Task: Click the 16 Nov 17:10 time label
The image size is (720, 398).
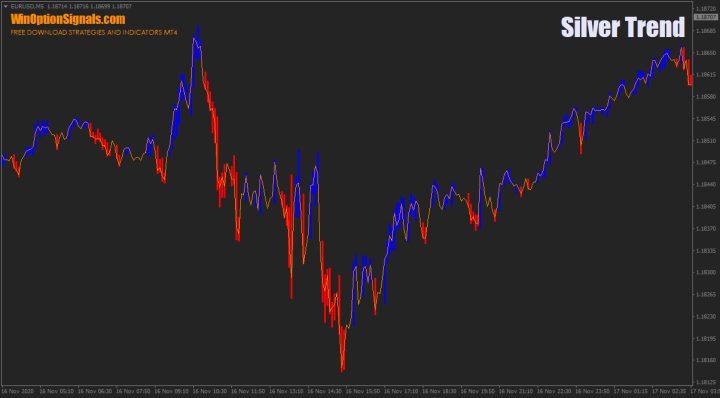Action: (401, 392)
